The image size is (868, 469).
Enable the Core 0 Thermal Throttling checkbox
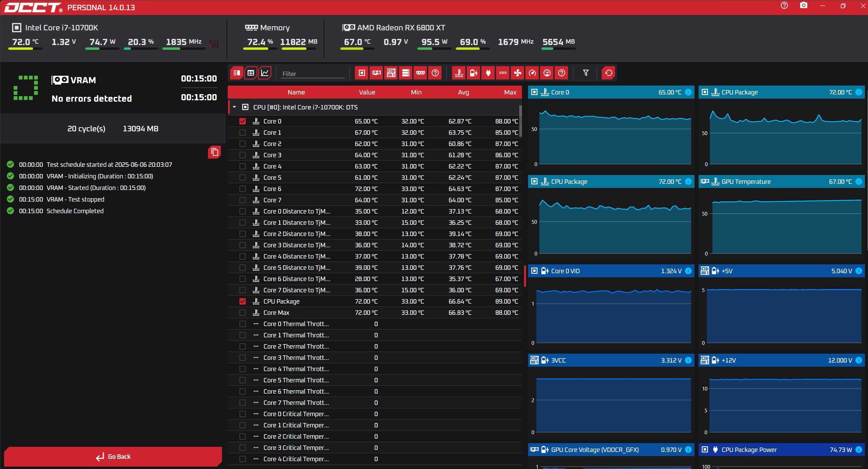click(x=242, y=324)
